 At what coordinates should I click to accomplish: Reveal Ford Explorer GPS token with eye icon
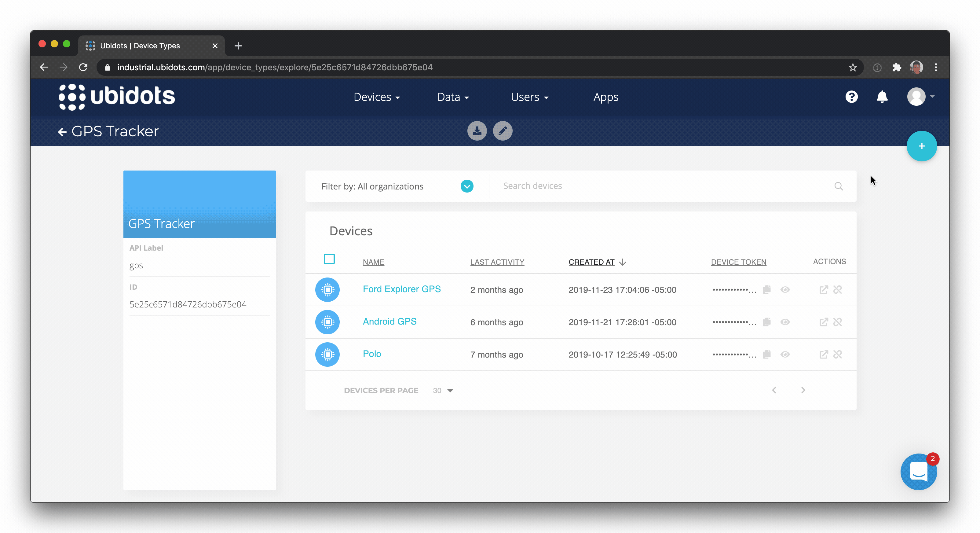tap(785, 290)
